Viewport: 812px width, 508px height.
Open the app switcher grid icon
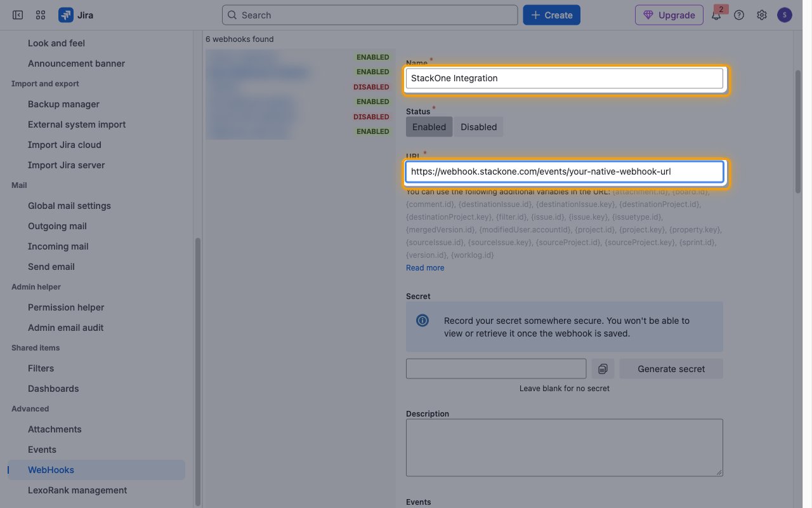coord(41,15)
